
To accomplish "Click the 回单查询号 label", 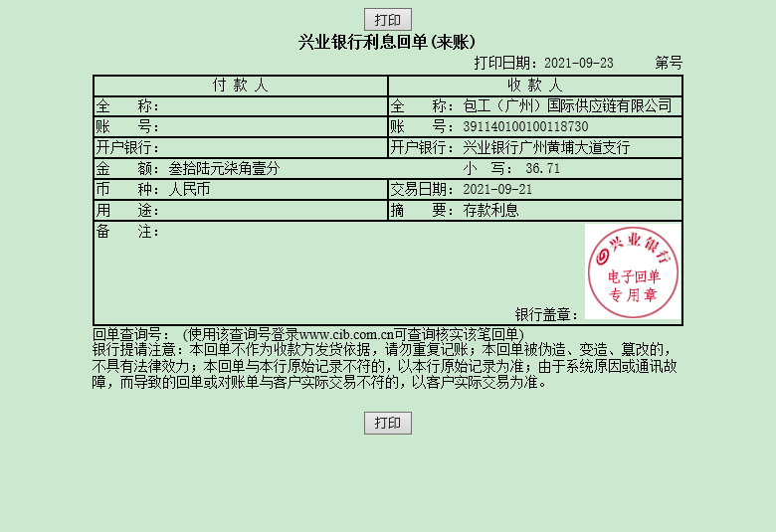I will 131,334.
